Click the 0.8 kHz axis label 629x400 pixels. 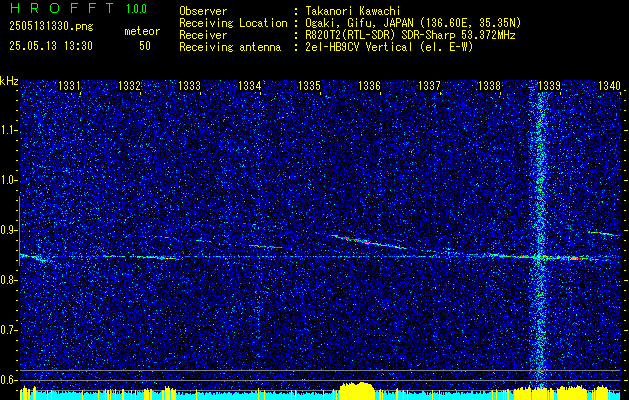point(8,280)
